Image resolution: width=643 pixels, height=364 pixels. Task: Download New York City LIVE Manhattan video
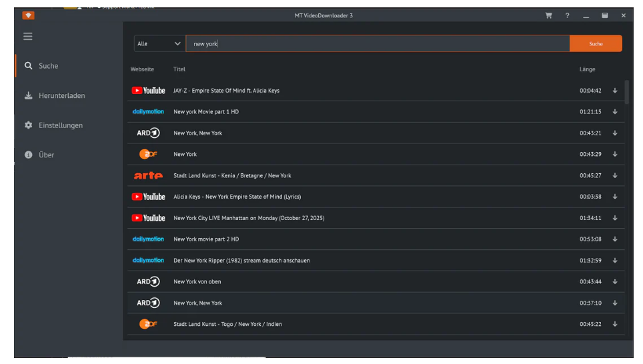click(x=615, y=218)
